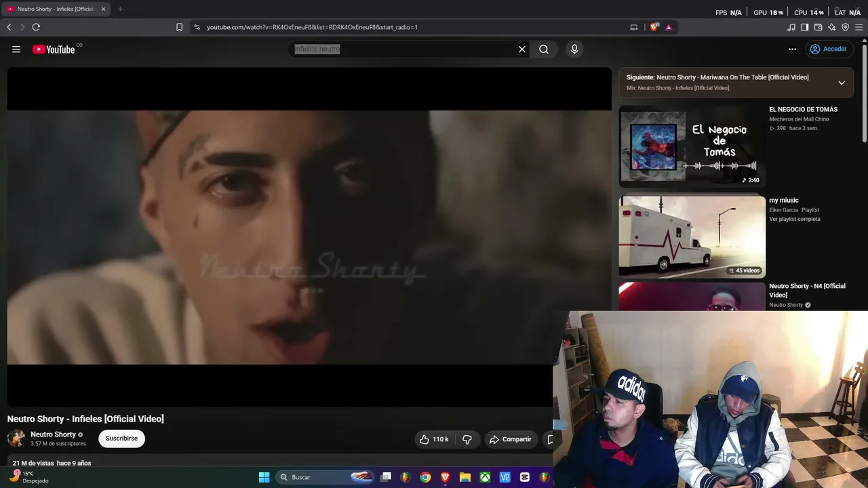The height and width of the screenshot is (488, 868).
Task: Open the Xbox app in taskbar
Action: pos(486,477)
